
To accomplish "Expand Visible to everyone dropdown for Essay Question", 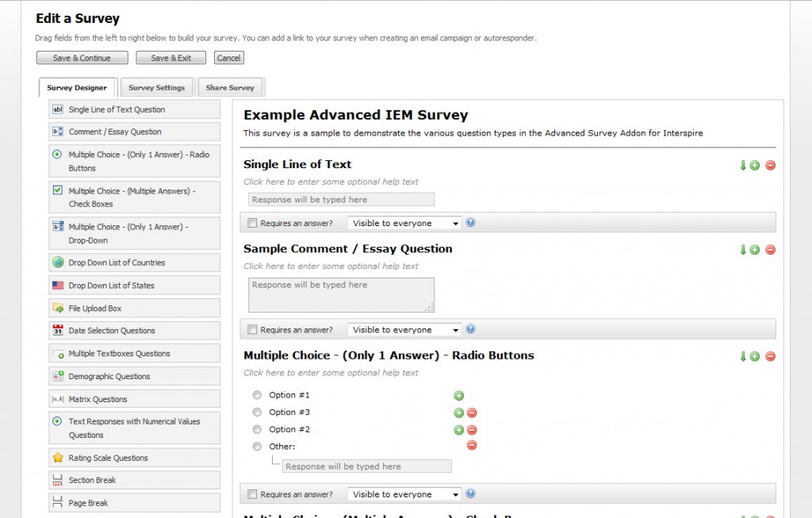I will click(404, 330).
